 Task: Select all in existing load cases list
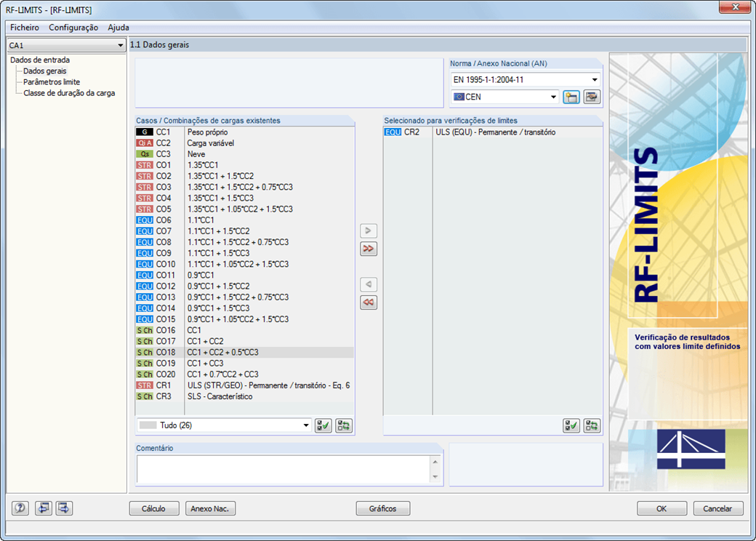point(323,425)
